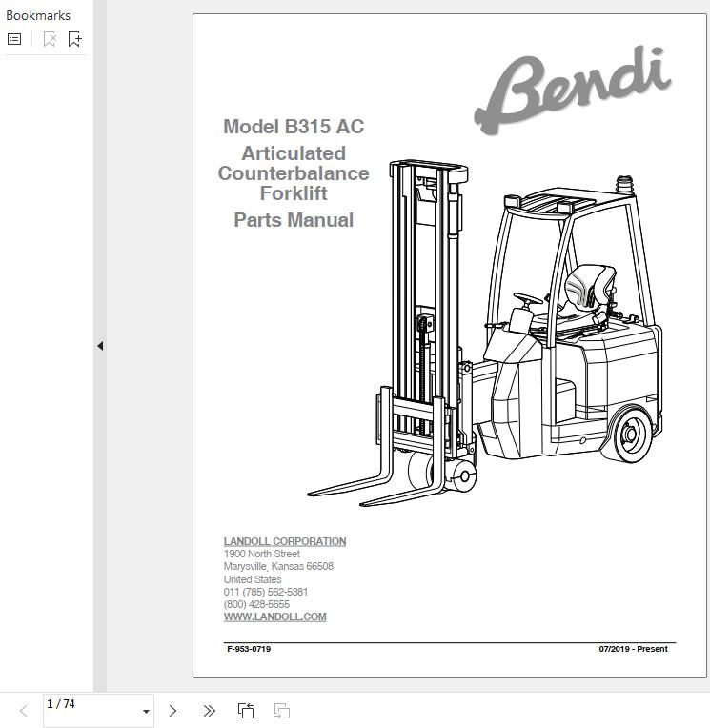
Task: Go to previous page arrow
Action: 24,711
